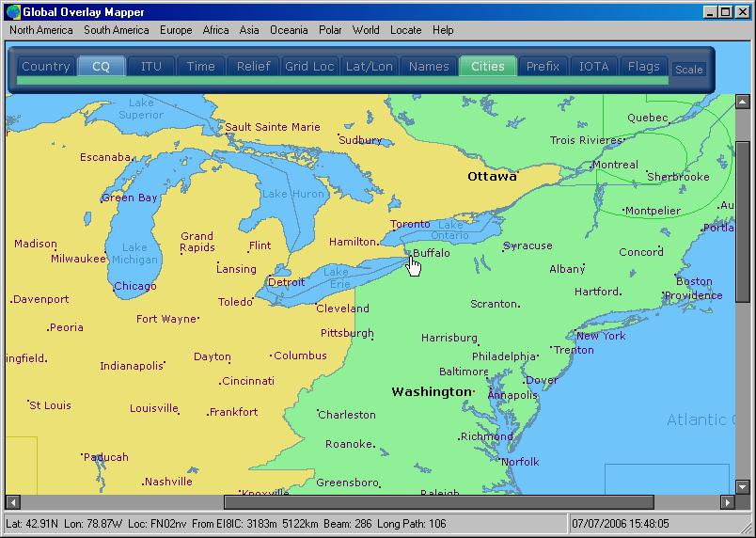
Task: Open the Europe menu
Action: 176,30
